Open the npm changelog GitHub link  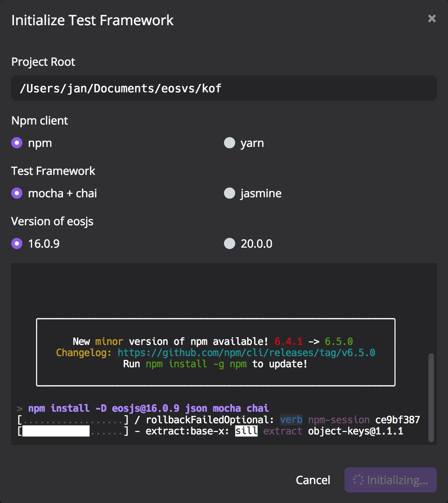(x=246, y=353)
